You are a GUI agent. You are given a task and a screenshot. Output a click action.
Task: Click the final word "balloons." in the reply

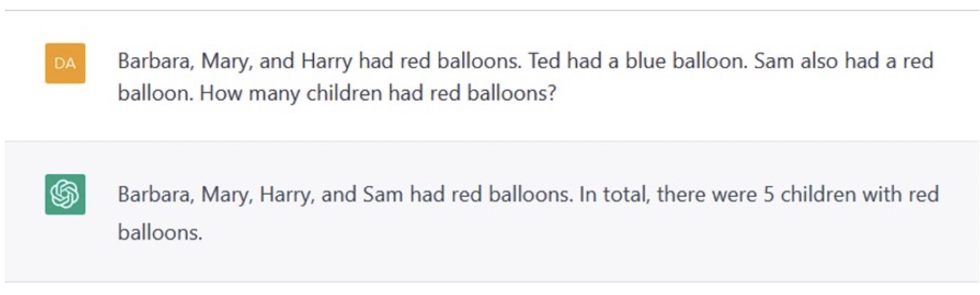[160, 232]
